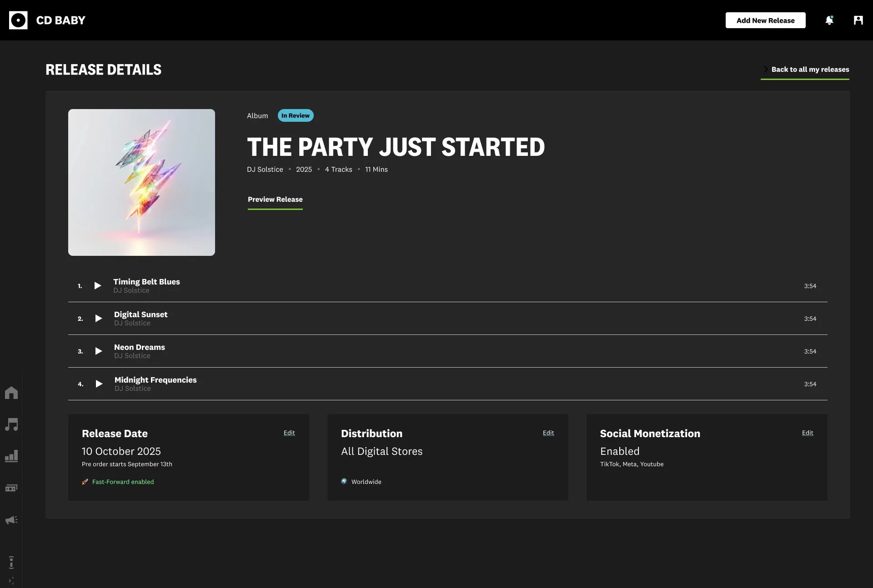
Task: Click the 2025 year label
Action: [304, 169]
